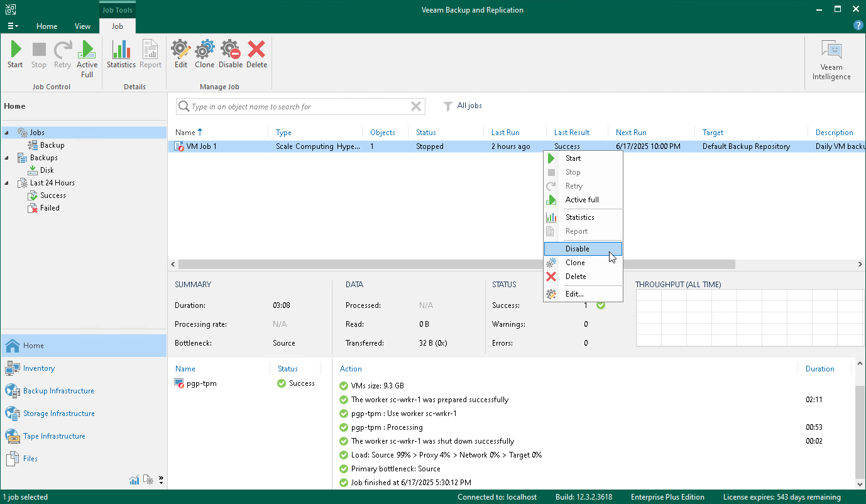Click the vertical scrollbar thumb in the action log
Viewport: 866px width, 504px height.
click(860, 431)
